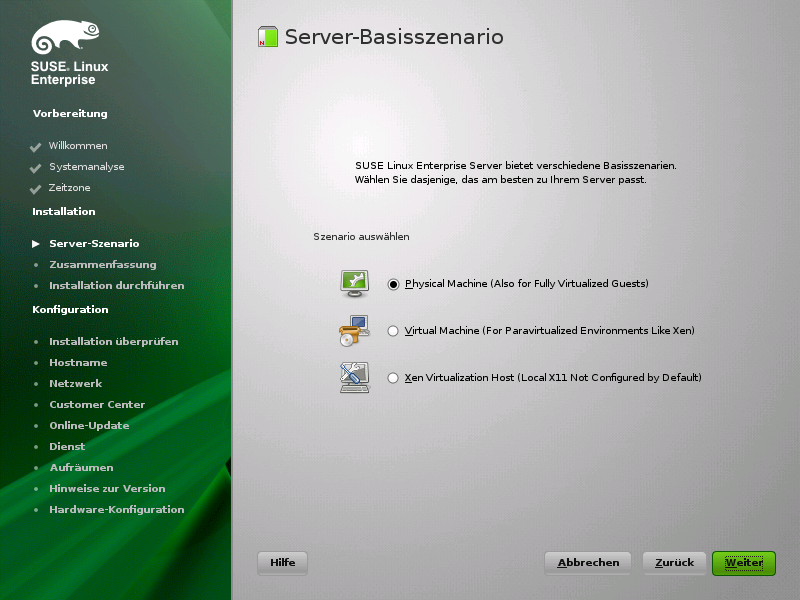This screenshot has width=800, height=600.
Task: Click the Netzwerk step label
Action: click(x=76, y=383)
